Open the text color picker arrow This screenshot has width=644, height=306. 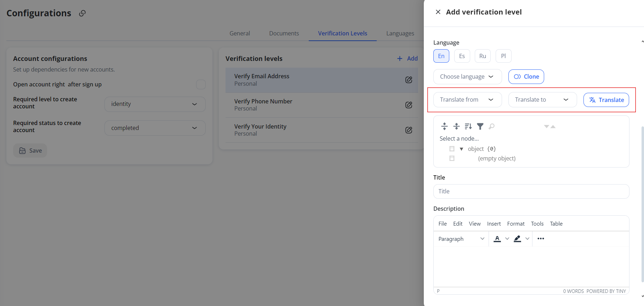(507, 239)
